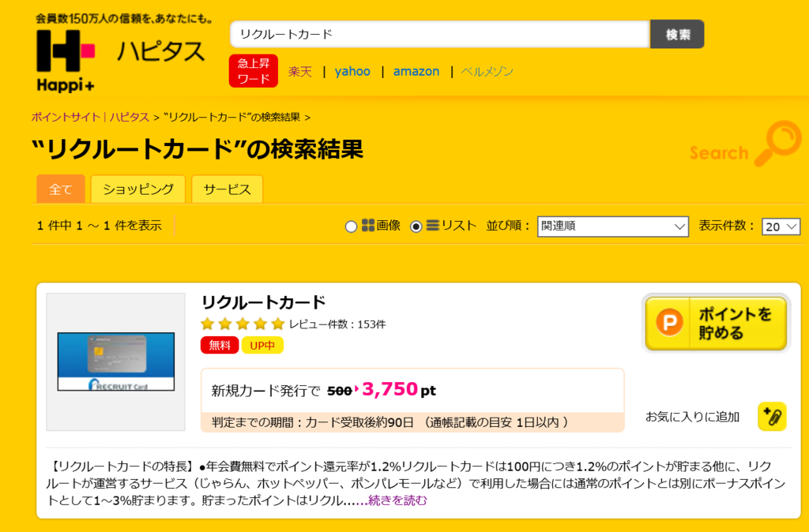Switch to the 全て tab
This screenshot has height=532, width=809.
[60, 189]
